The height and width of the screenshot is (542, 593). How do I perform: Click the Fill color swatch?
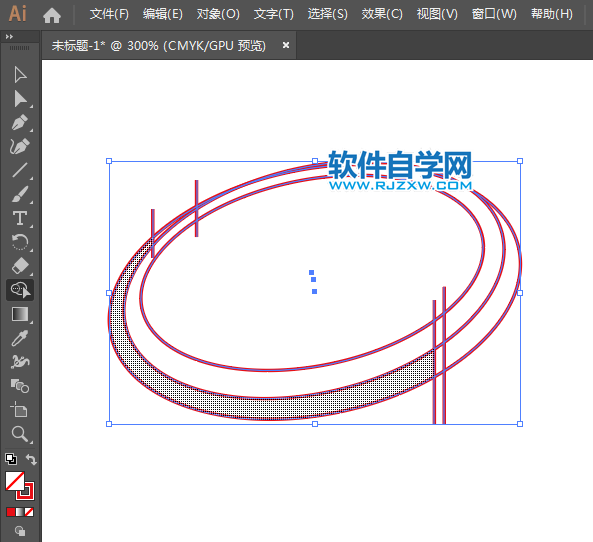click(x=15, y=481)
